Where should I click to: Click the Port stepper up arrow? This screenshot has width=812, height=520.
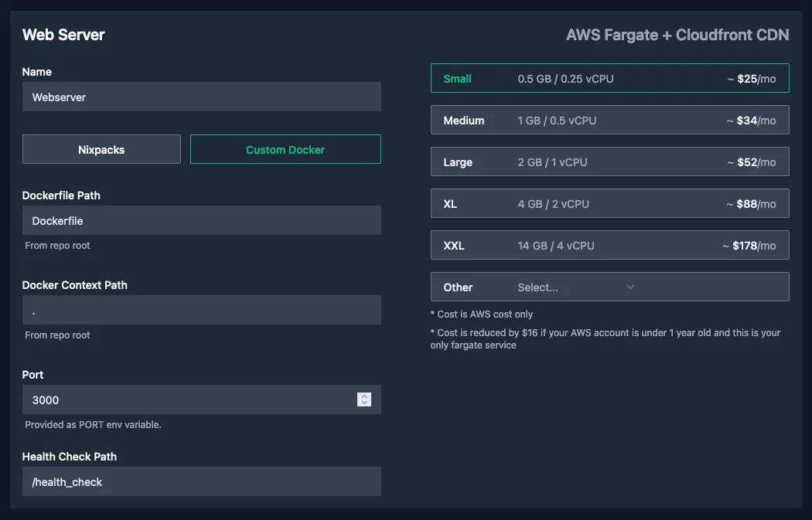pos(363,396)
